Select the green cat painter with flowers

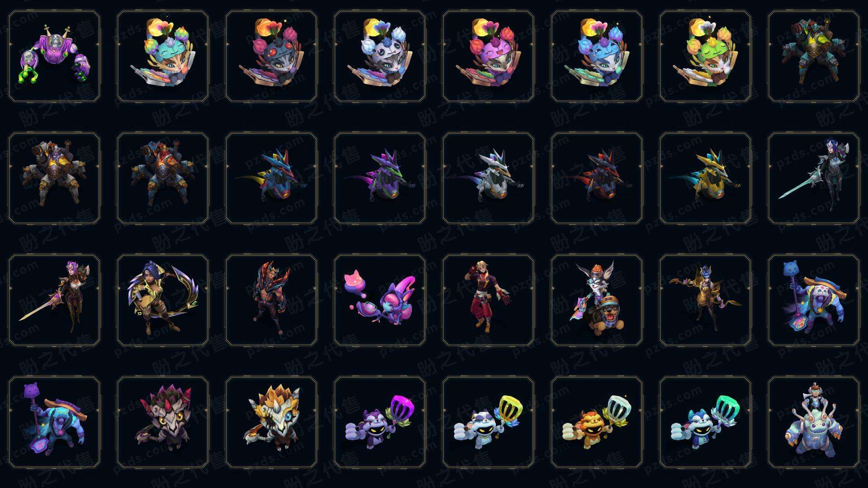pyautogui.click(x=705, y=56)
